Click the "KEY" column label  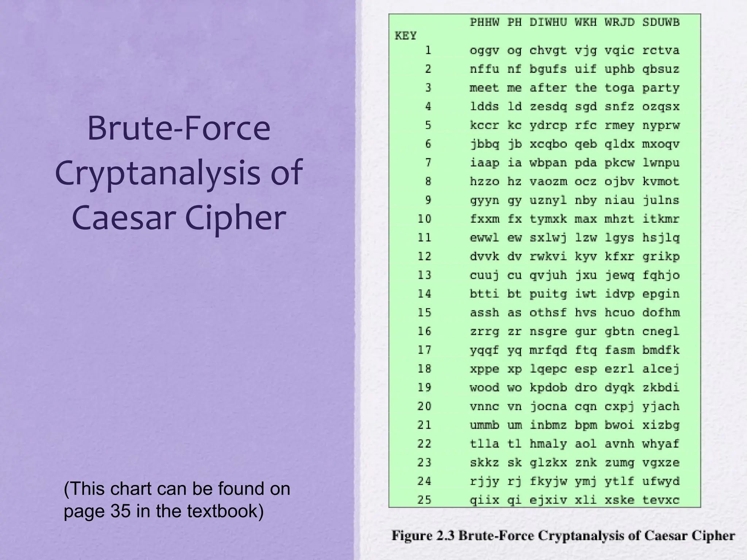pos(406,36)
